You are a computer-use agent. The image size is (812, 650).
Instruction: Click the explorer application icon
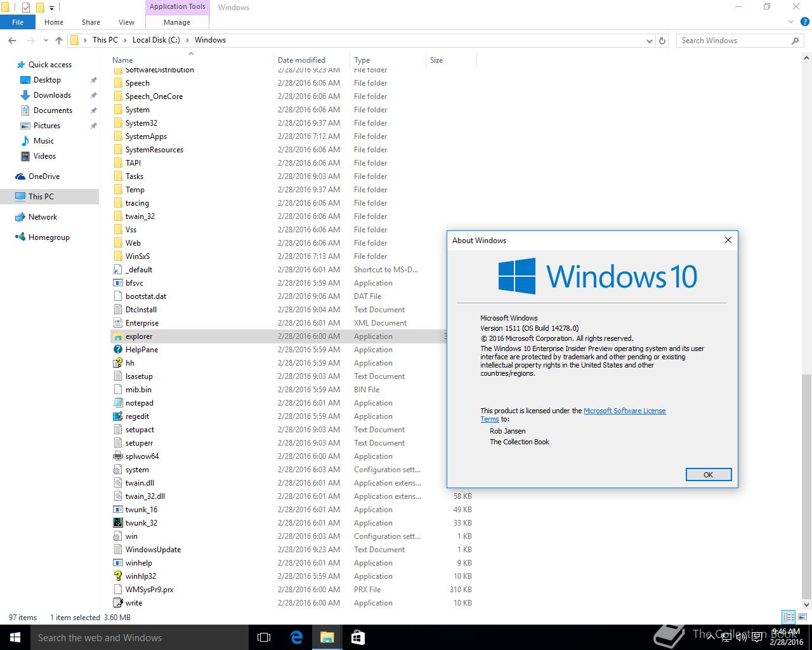coord(117,336)
